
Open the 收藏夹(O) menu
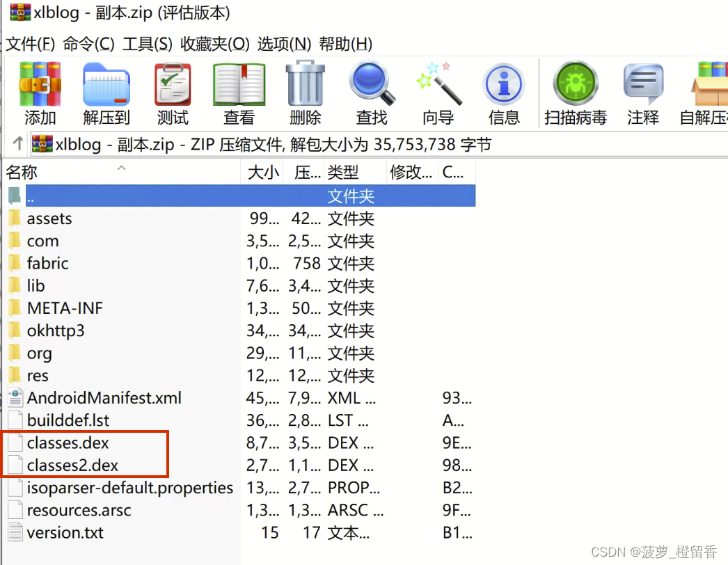(x=215, y=44)
